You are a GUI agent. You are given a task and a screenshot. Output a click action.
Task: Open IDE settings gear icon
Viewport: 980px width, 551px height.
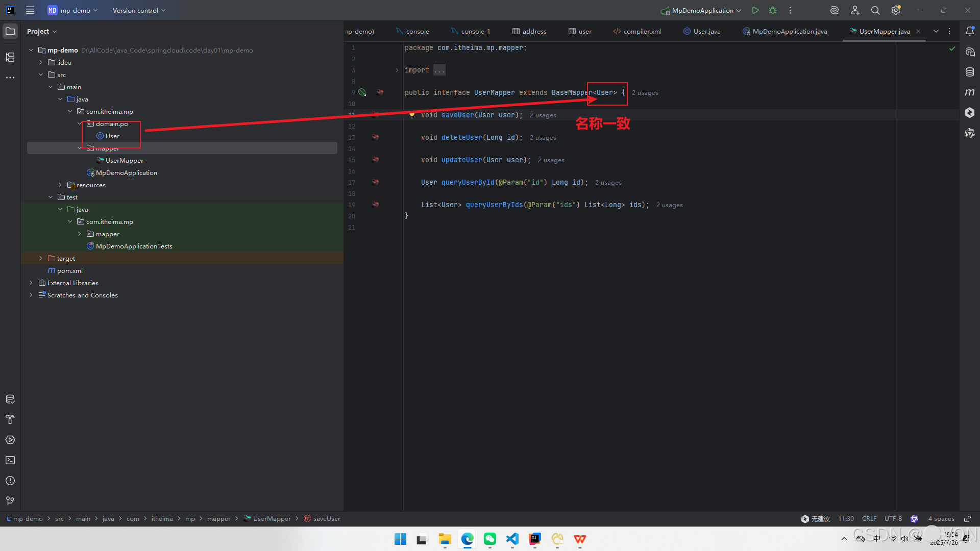[896, 10]
